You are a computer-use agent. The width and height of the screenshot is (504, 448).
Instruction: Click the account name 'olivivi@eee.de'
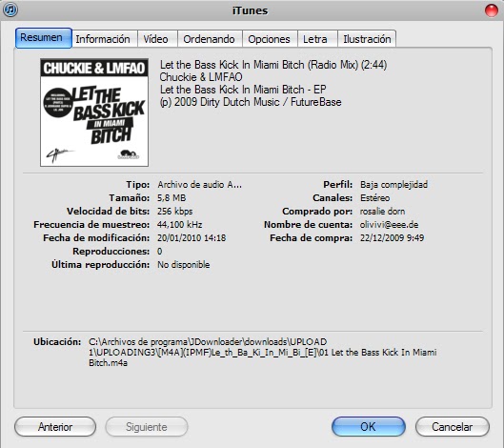(390, 225)
